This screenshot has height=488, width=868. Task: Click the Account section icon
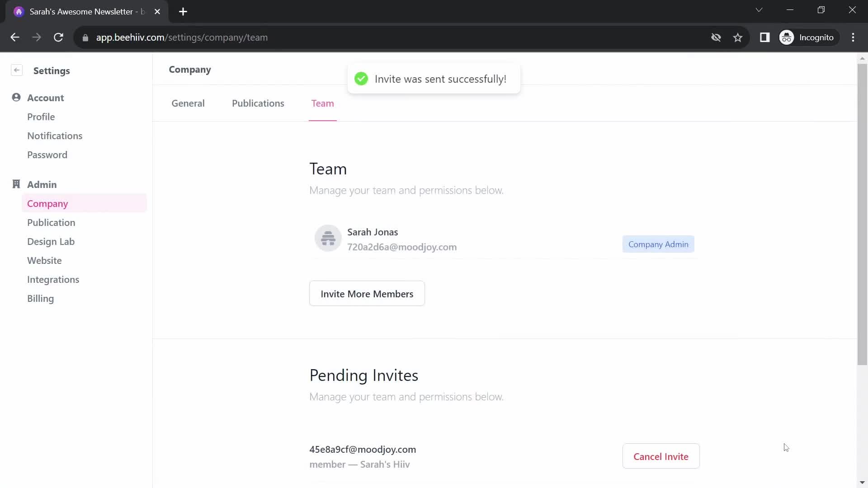point(16,97)
